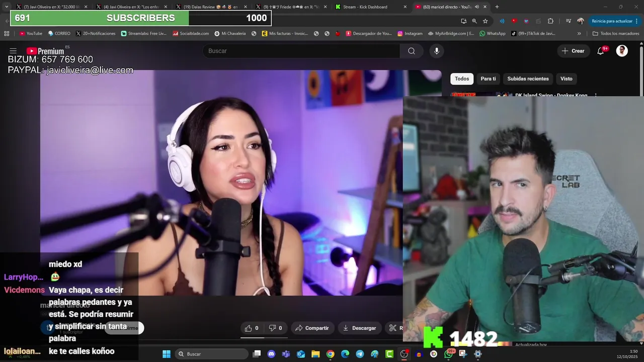Open Microsoft Teams from the taskbar

tap(286, 354)
